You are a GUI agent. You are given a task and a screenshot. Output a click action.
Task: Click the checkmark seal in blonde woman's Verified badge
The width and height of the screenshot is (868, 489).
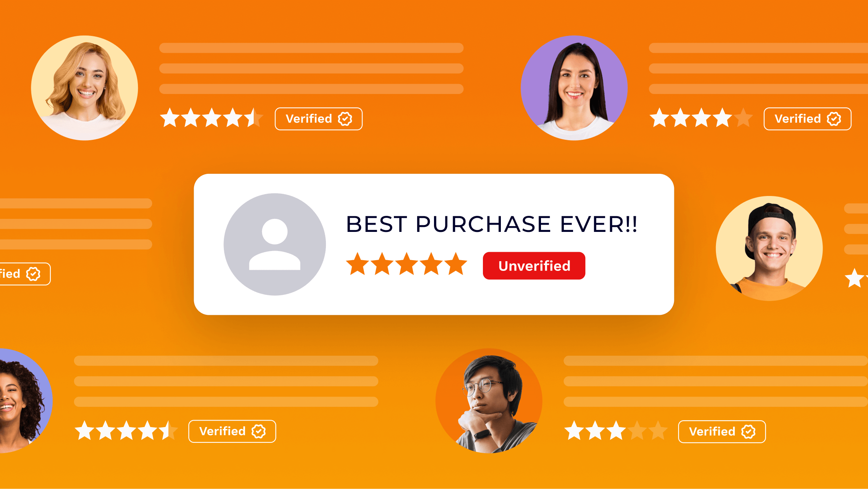[345, 119]
